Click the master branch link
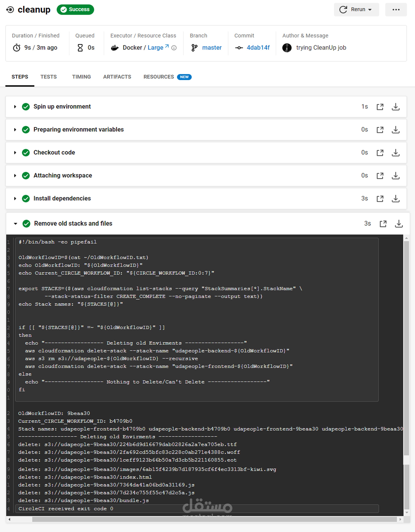Image resolution: width=415 pixels, height=532 pixels. (x=212, y=48)
